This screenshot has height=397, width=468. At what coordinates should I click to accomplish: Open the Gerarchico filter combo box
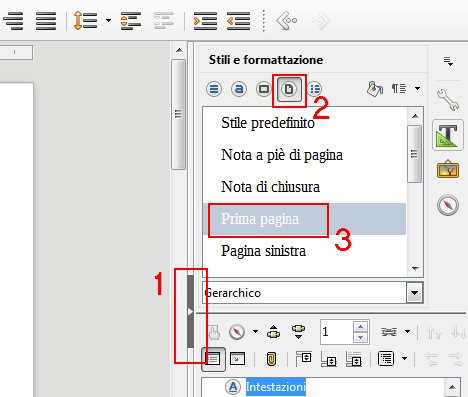pyautogui.click(x=313, y=293)
